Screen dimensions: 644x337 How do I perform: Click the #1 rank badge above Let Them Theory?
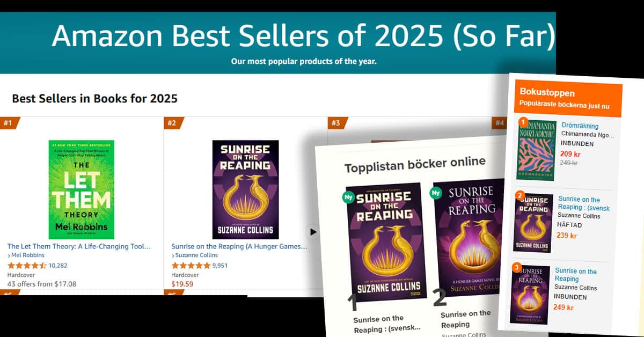click(x=9, y=123)
